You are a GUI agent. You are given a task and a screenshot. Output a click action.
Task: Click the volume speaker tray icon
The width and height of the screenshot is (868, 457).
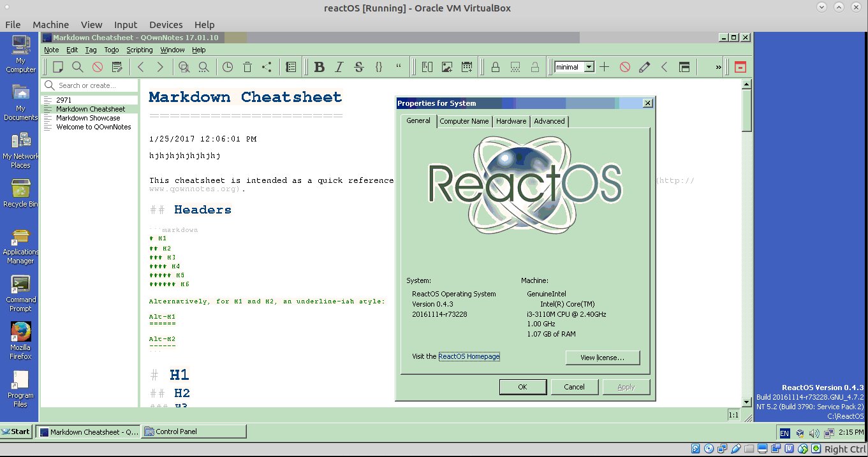(814, 433)
